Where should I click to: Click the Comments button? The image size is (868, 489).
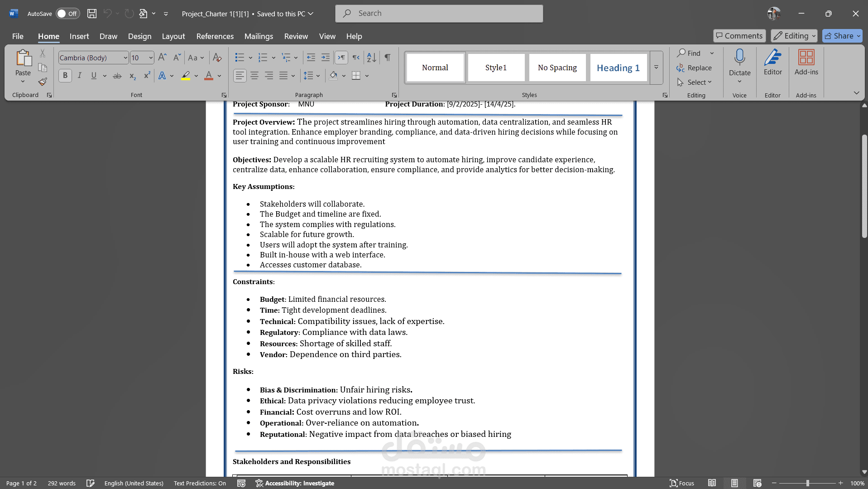[739, 36]
